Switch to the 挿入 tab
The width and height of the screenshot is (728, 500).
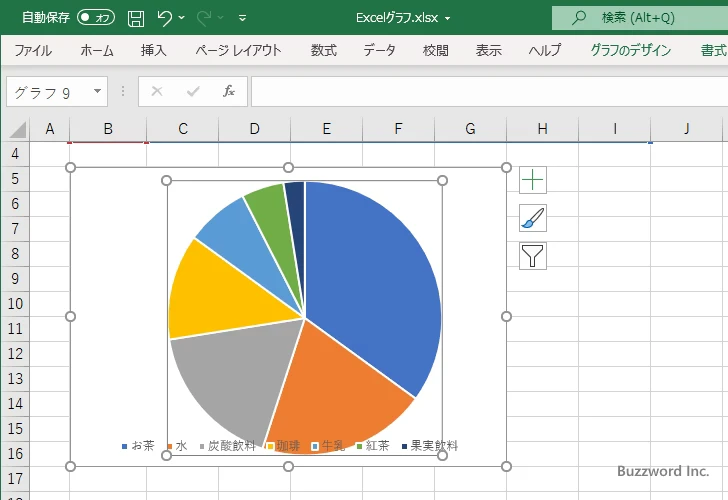154,50
